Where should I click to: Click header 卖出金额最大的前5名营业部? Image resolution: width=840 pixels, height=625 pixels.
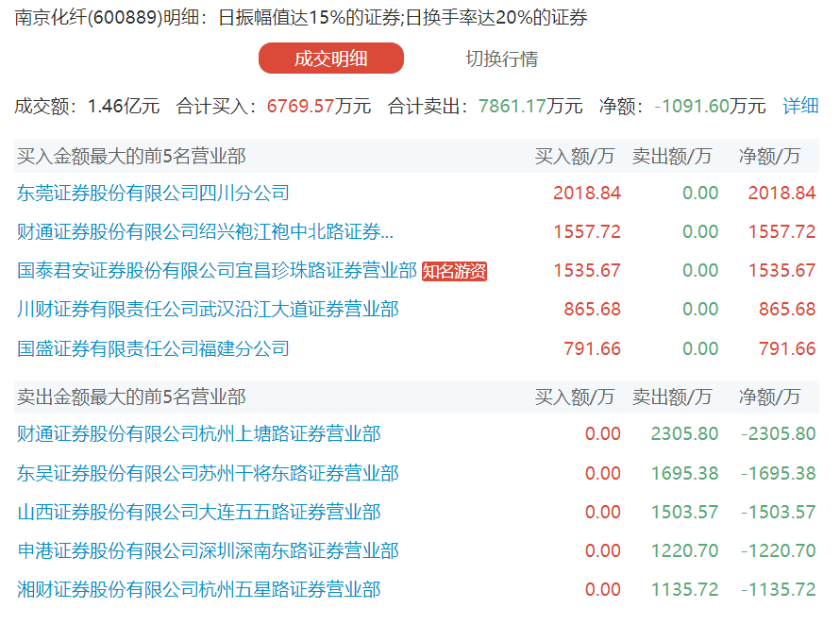131,397
